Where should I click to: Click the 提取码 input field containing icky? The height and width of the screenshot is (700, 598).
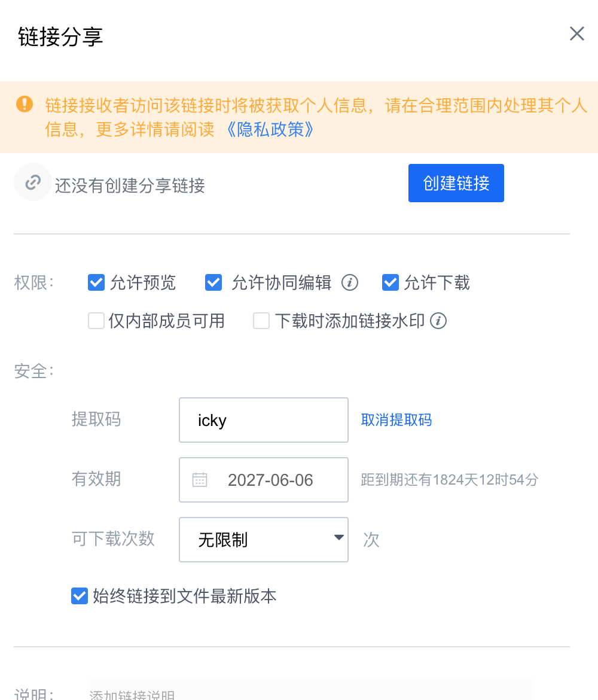click(264, 420)
